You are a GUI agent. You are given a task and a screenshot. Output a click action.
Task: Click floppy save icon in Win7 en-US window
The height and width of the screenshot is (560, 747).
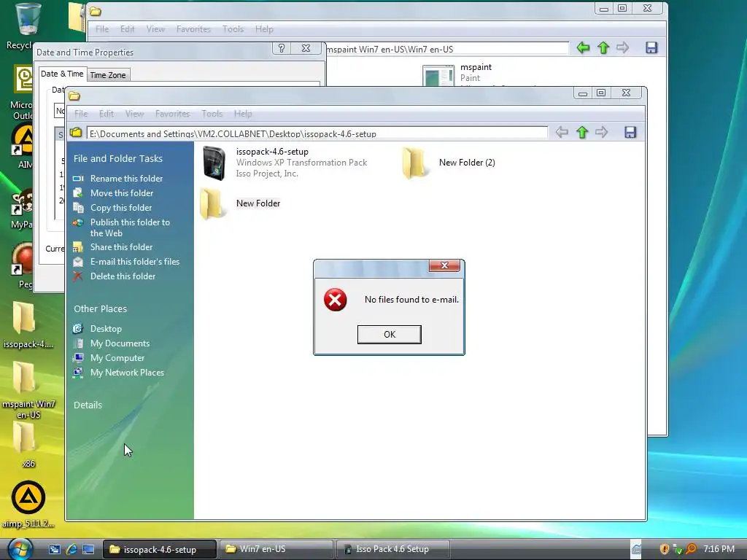(x=651, y=47)
